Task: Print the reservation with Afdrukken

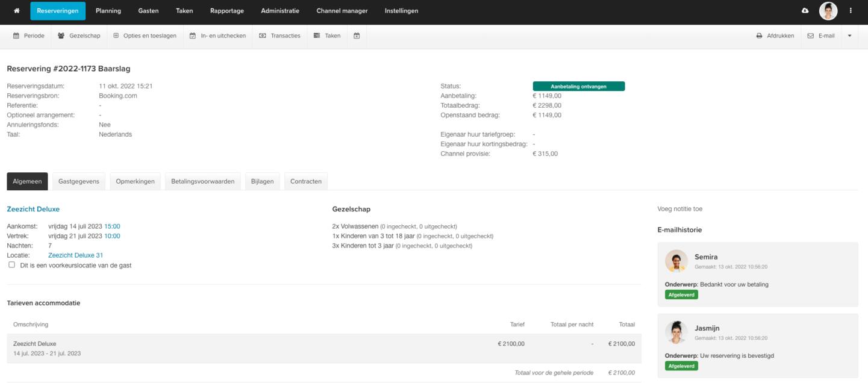Action: click(x=775, y=36)
